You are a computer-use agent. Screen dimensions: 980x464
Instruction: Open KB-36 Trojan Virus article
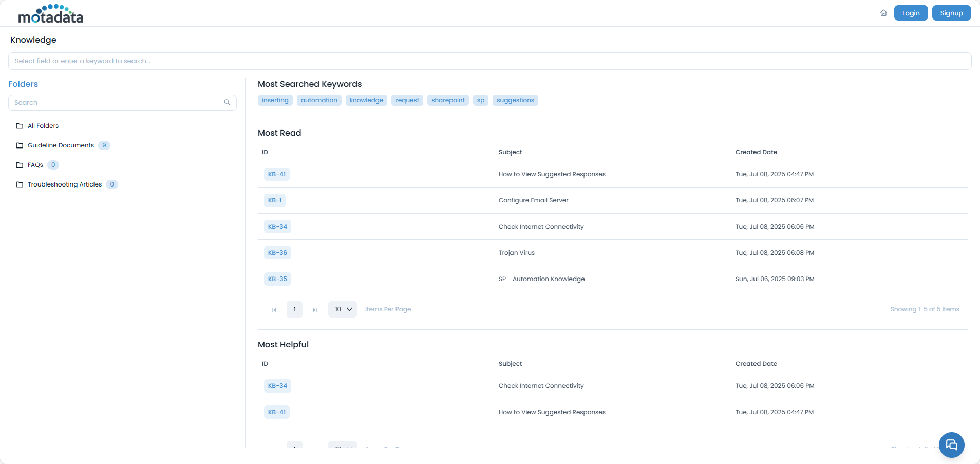click(x=277, y=253)
